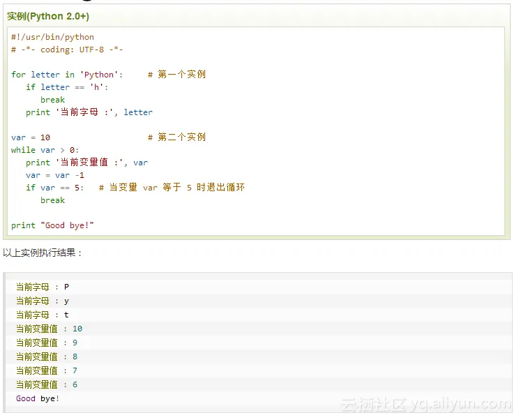Image resolution: width=519 pixels, height=420 pixels.
Task: Click the first break statement
Action: point(52,100)
